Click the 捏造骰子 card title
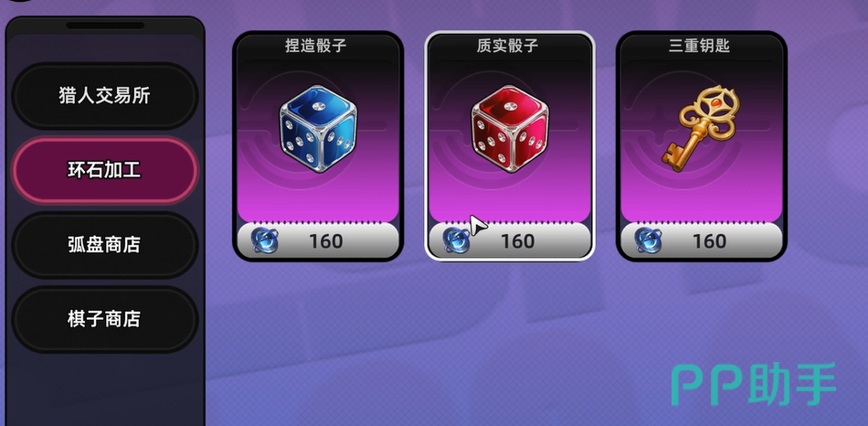Viewport: 868px width, 426px height. click(315, 46)
